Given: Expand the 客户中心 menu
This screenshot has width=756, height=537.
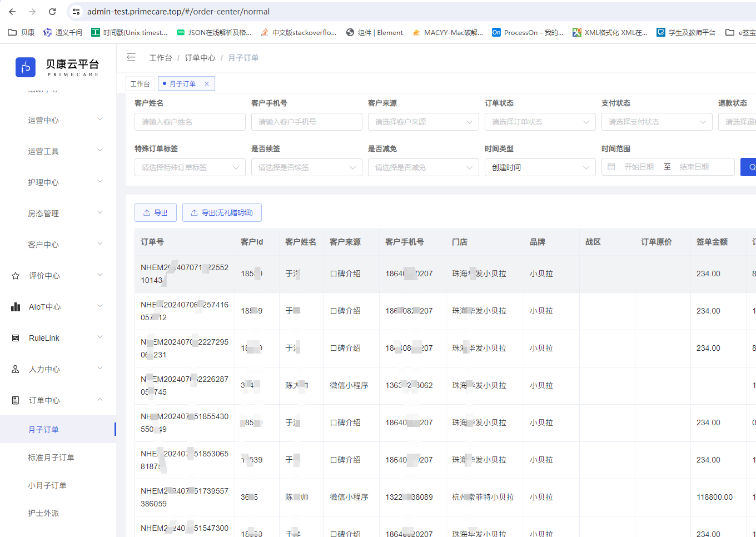Looking at the screenshot, I should pyautogui.click(x=58, y=244).
